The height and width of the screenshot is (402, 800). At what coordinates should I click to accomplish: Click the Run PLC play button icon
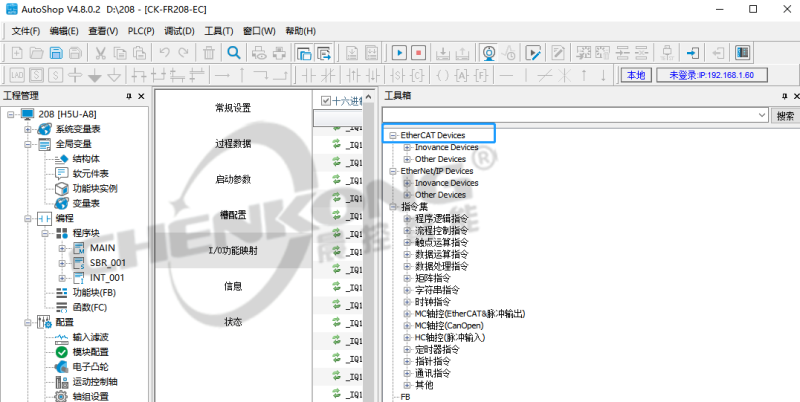[398, 52]
